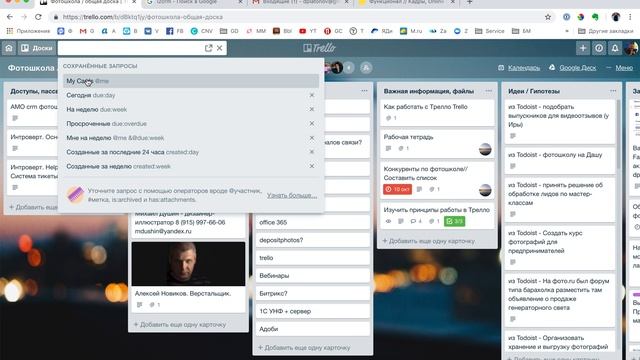Image resolution: width=640 pixels, height=360 pixels.
Task: Click the Trello logo in header
Action: point(320,48)
